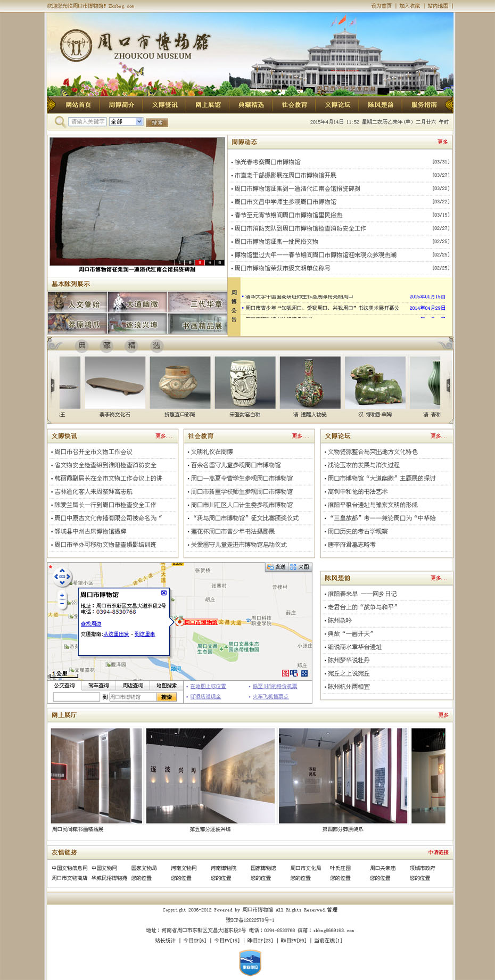495x980 pixels.
Task: Open the 大图 large map view
Action: [300, 567]
